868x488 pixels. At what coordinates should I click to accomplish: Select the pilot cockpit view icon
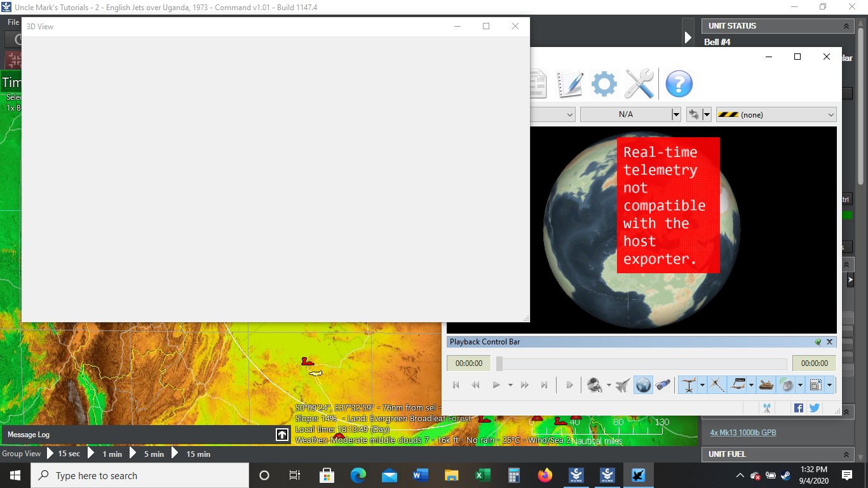(x=595, y=385)
